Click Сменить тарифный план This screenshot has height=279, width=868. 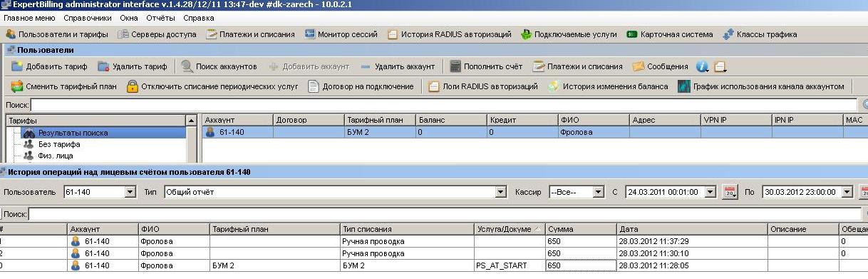63,86
